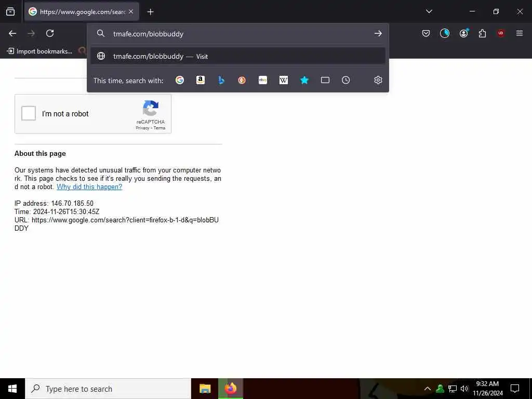
Task: Open the clock showing 9:32 AM
Action: coord(487,389)
